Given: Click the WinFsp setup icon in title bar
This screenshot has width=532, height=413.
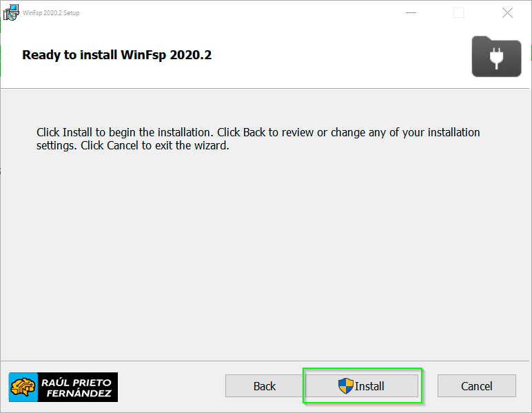Looking at the screenshot, I should [10, 12].
